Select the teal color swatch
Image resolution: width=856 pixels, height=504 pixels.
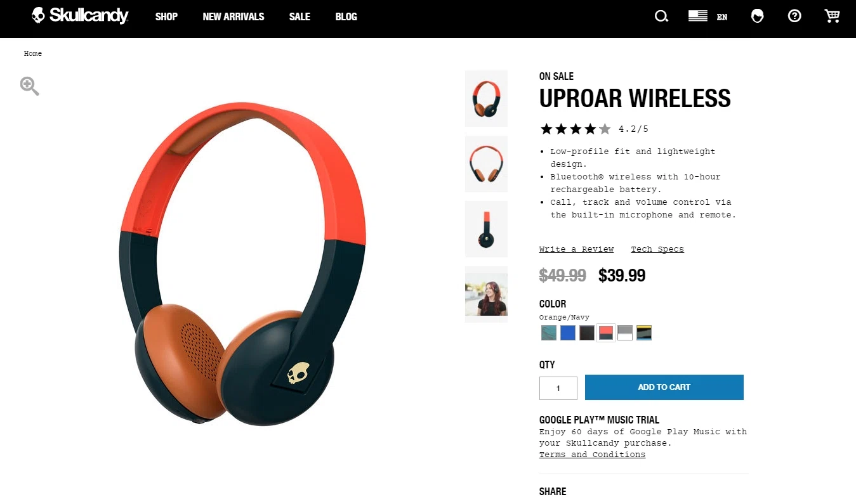coord(549,333)
